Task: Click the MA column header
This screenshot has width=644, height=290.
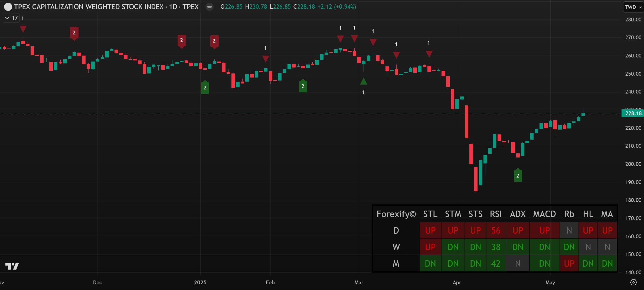Action: tap(607, 214)
